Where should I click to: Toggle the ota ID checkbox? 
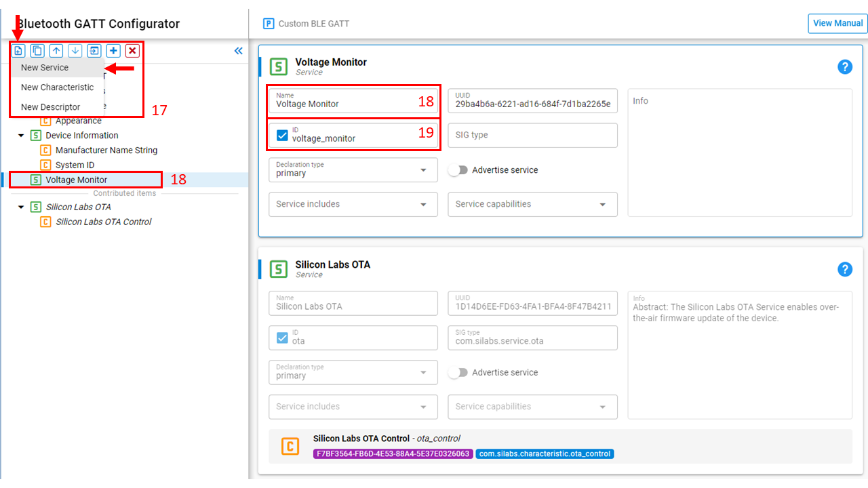pyautogui.click(x=282, y=338)
